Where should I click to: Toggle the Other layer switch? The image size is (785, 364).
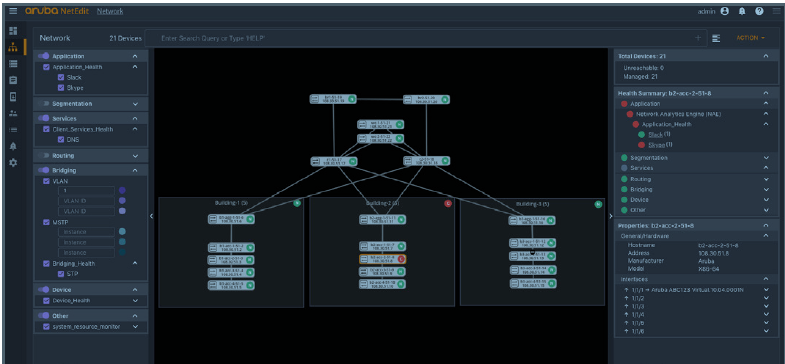click(x=44, y=316)
